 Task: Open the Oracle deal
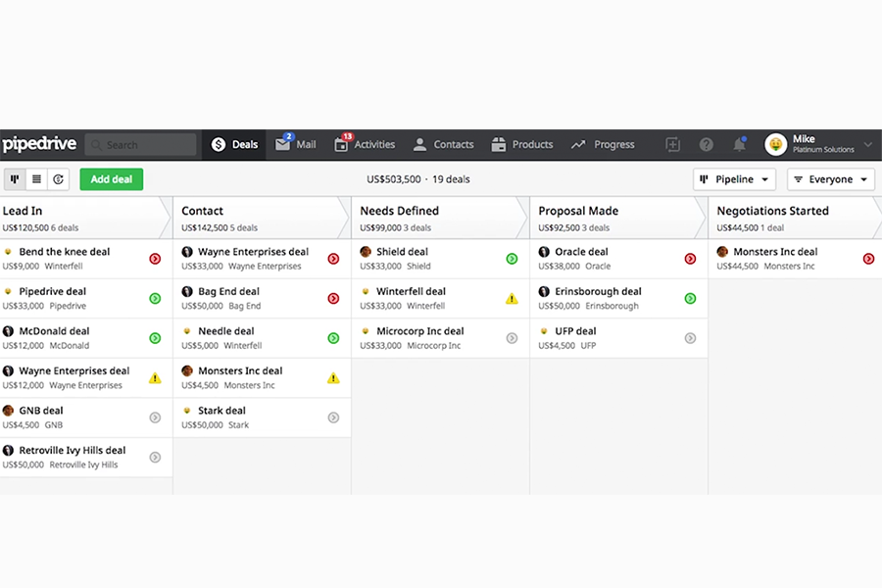click(x=618, y=259)
